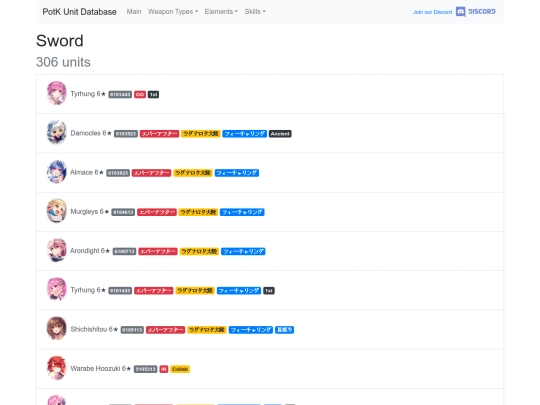Click Tyrhung avatar in the OG-tagged row
540x405 pixels.
56,93
